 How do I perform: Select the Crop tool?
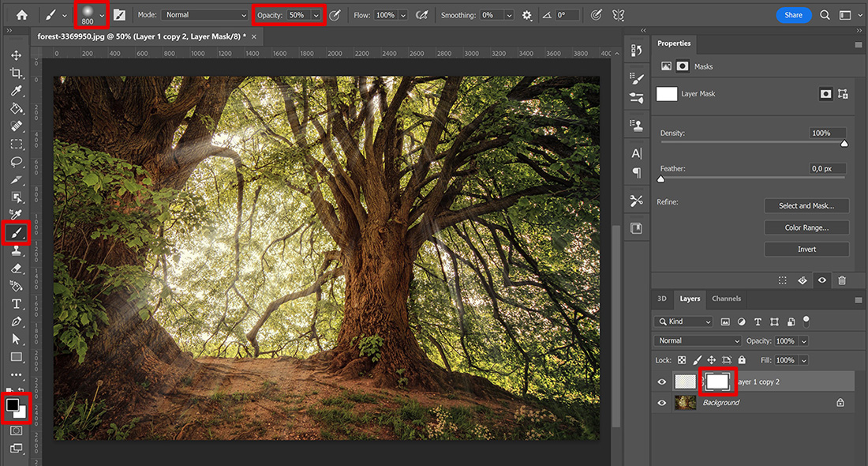[x=17, y=73]
